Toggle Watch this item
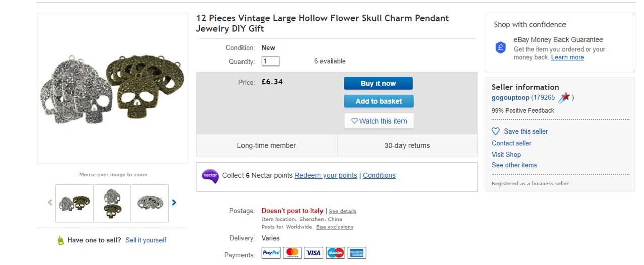Screen dimensions: 644x265 click(x=379, y=121)
